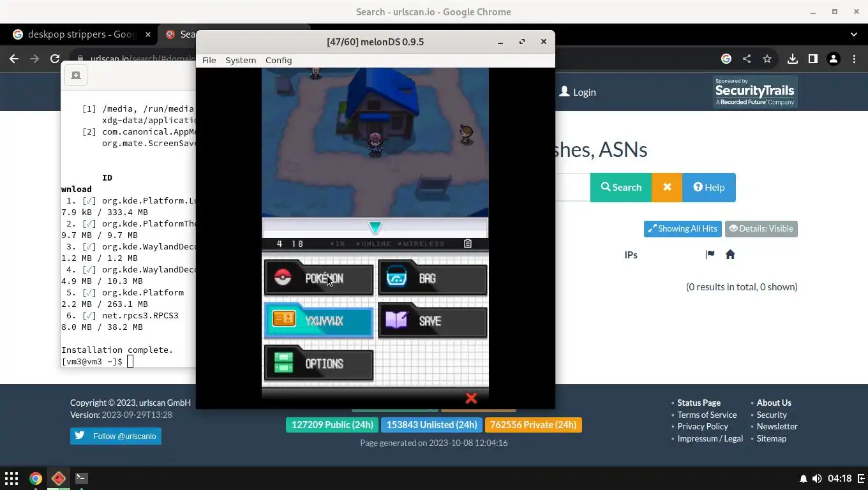Click the Google icon in the address bar
868x490 pixels.
(x=726, y=59)
